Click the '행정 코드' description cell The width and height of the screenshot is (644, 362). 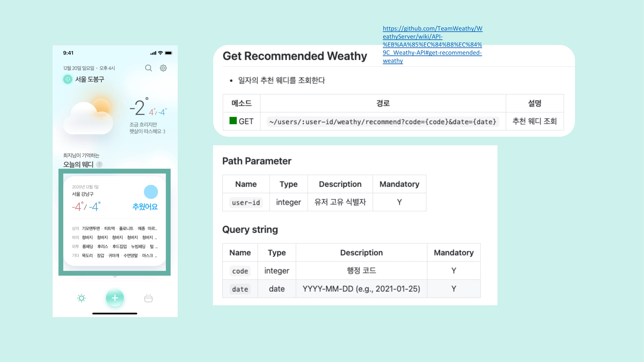tap(361, 271)
